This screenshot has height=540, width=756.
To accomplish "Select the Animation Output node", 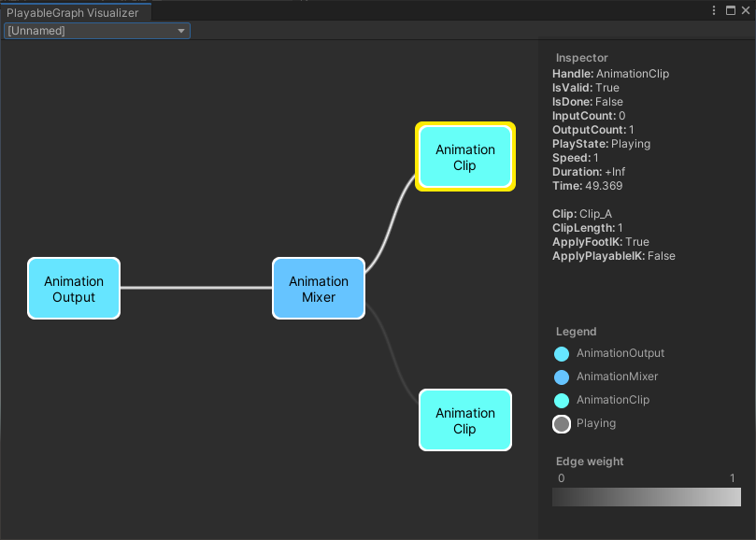I will point(74,288).
